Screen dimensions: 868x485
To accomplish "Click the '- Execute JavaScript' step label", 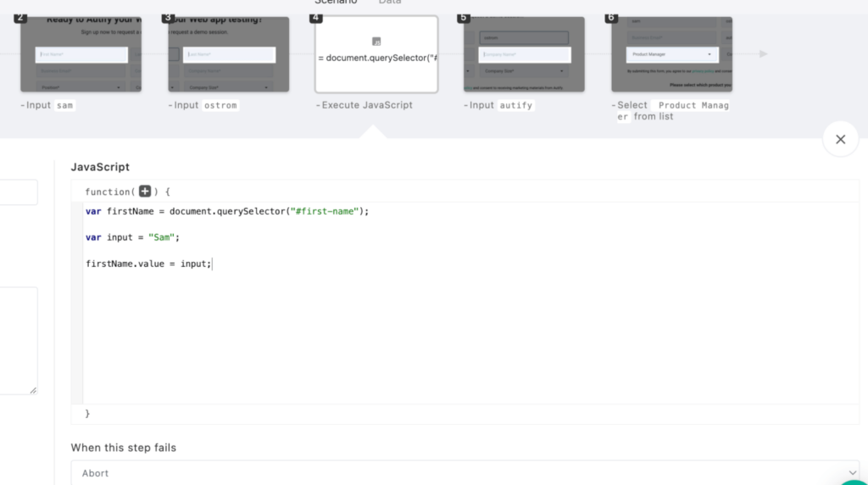I will click(364, 104).
